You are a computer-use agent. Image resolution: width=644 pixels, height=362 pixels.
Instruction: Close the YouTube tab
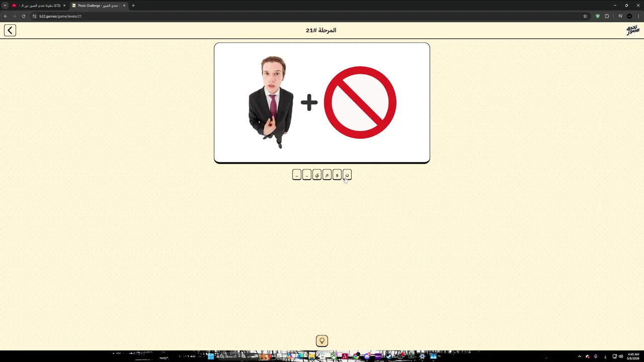click(64, 6)
